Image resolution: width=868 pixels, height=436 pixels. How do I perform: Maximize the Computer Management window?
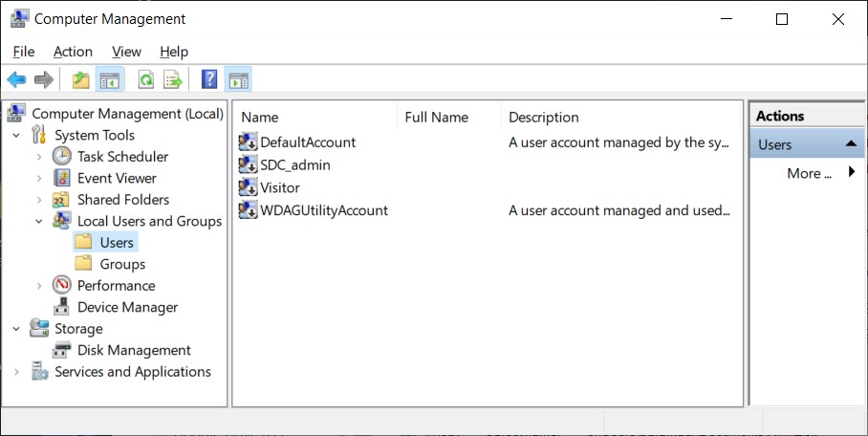coord(782,19)
